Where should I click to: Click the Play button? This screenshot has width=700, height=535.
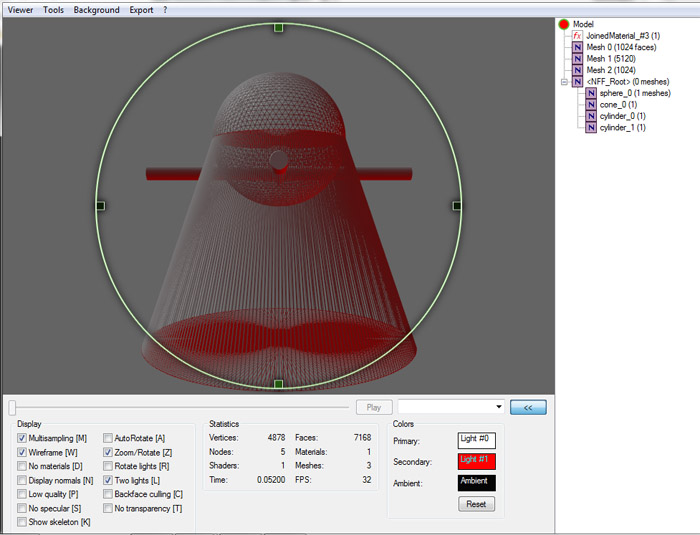pyautogui.click(x=374, y=407)
